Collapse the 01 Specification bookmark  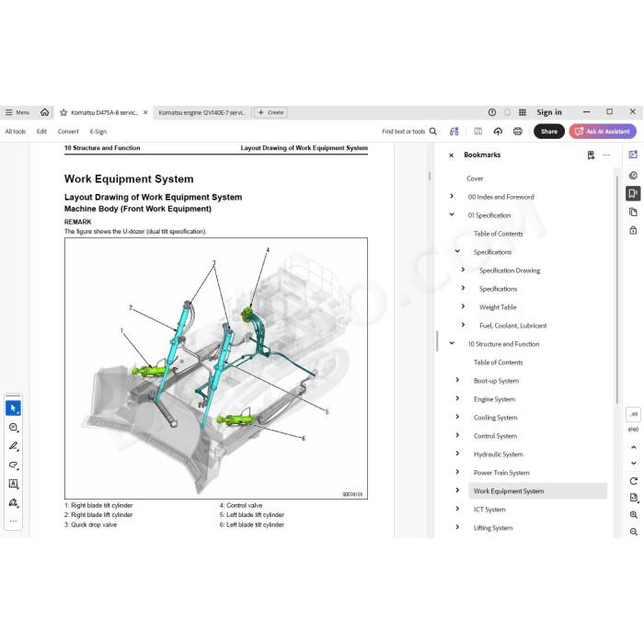click(x=452, y=214)
